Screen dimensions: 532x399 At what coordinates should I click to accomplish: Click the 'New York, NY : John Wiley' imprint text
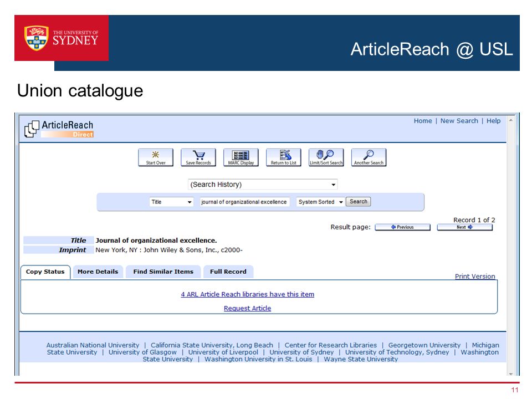coord(169,250)
